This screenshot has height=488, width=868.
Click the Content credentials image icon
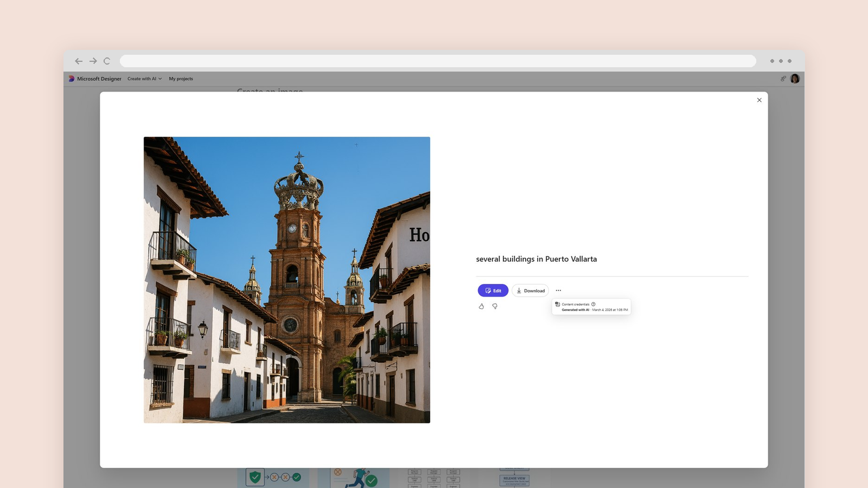(x=557, y=304)
